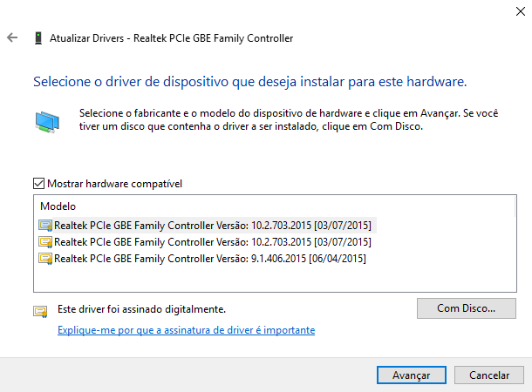Click the Mostrar hardware compatível label text
This screenshot has height=392, width=532.
click(114, 184)
